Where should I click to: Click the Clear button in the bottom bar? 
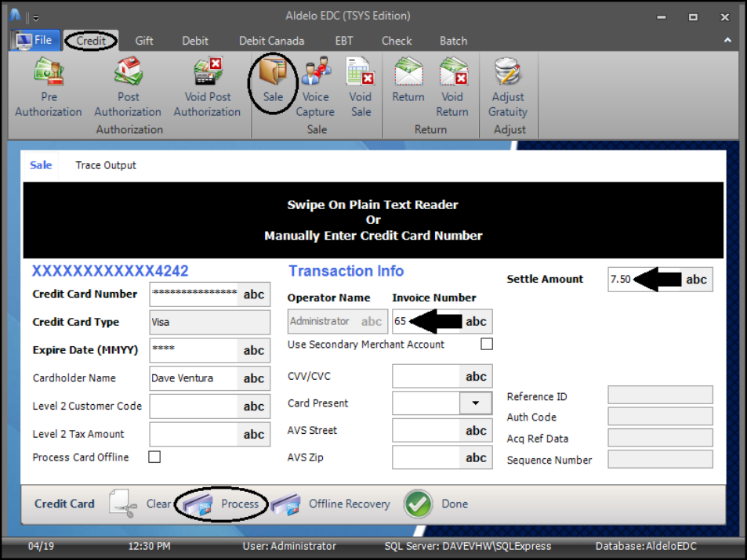pos(140,504)
